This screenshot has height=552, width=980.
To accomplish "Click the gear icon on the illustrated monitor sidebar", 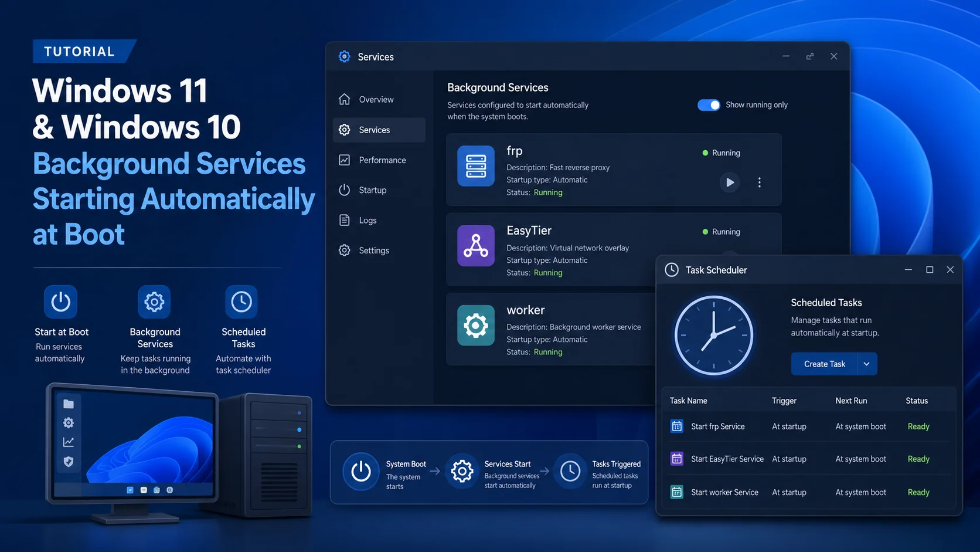I will click(69, 423).
